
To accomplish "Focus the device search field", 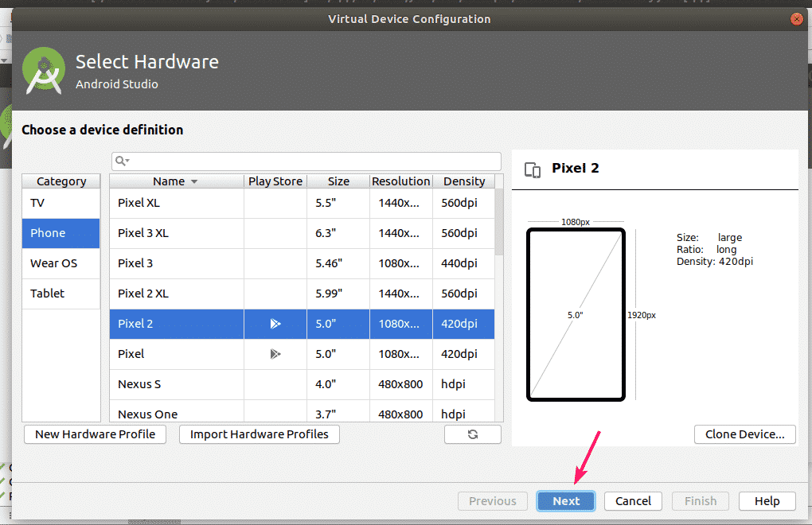I will (x=306, y=161).
